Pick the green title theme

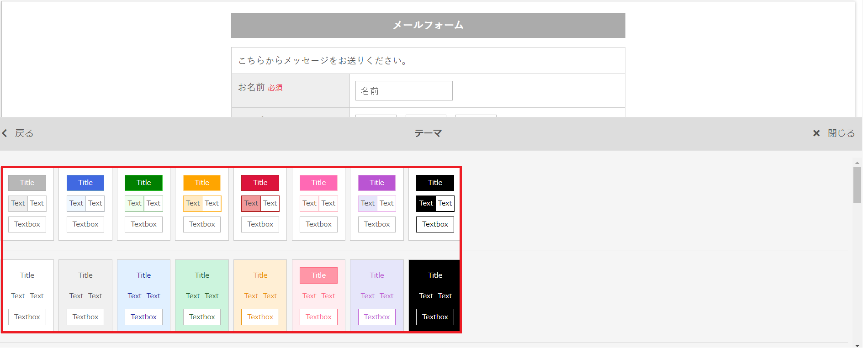(x=143, y=204)
